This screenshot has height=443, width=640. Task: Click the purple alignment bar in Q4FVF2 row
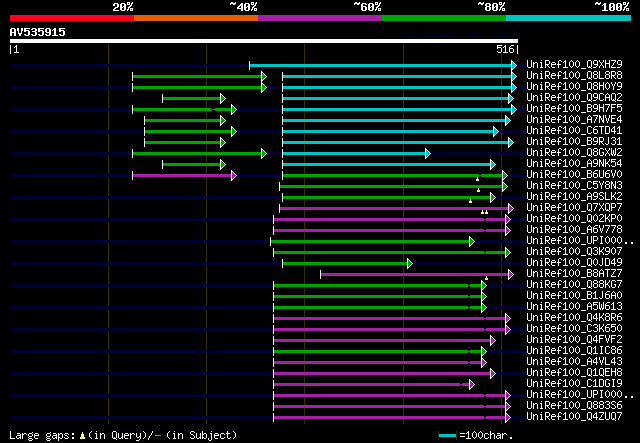point(382,341)
